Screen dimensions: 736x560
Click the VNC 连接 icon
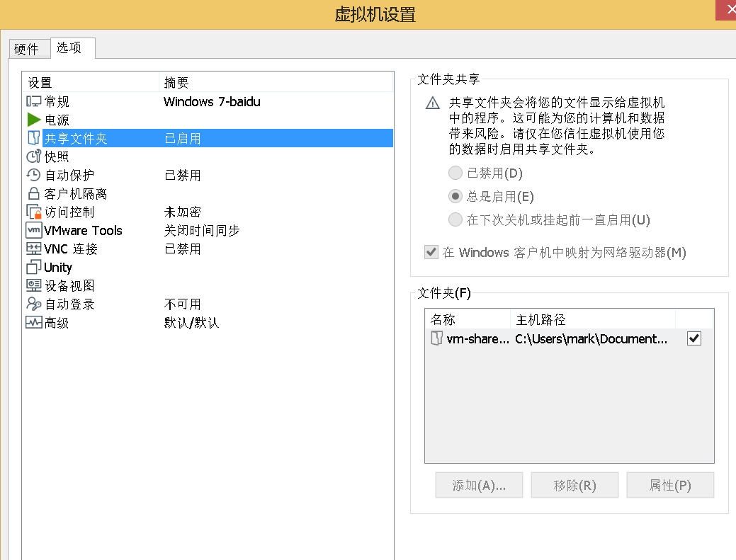point(34,248)
